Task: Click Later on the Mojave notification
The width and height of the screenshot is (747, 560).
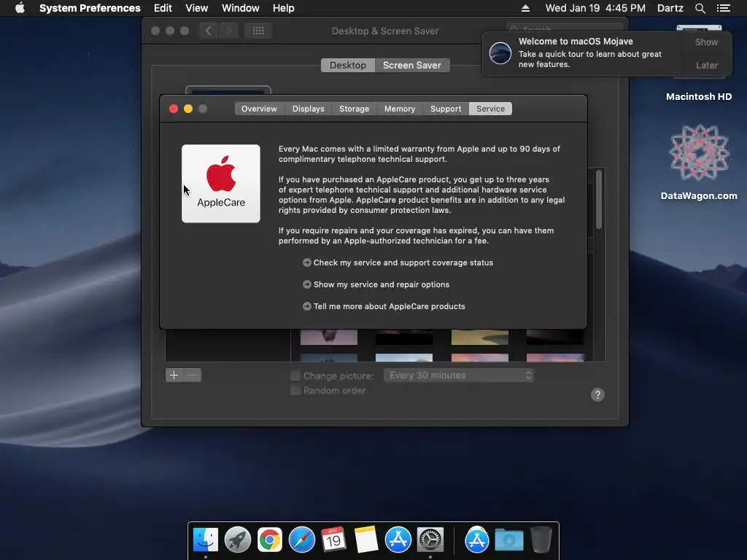Action: point(706,65)
